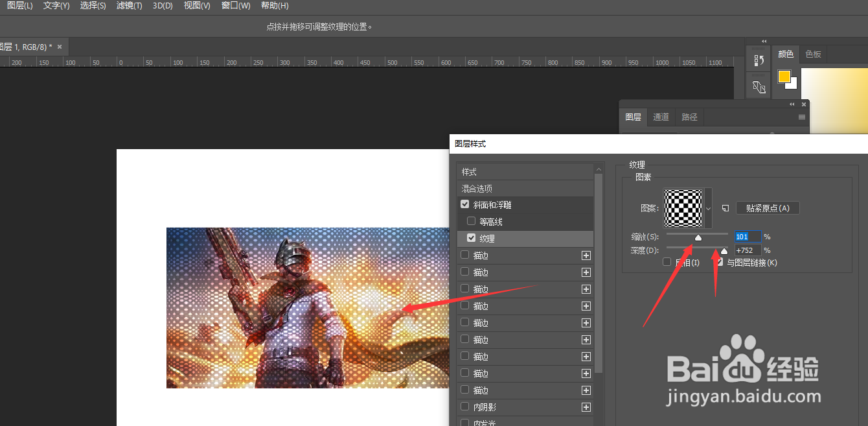Screen dimensions: 868x426
Task: Open the 图层(L) menu
Action: click(x=19, y=6)
